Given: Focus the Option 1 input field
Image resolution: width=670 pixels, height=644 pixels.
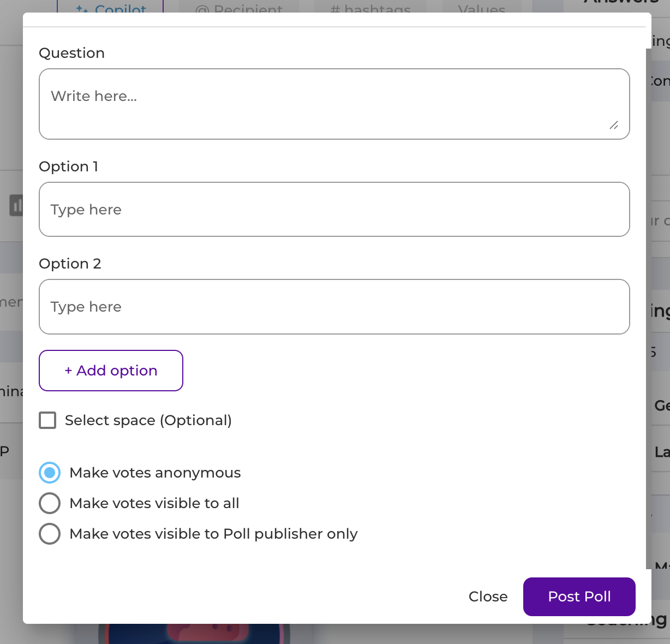Looking at the screenshot, I should [334, 210].
